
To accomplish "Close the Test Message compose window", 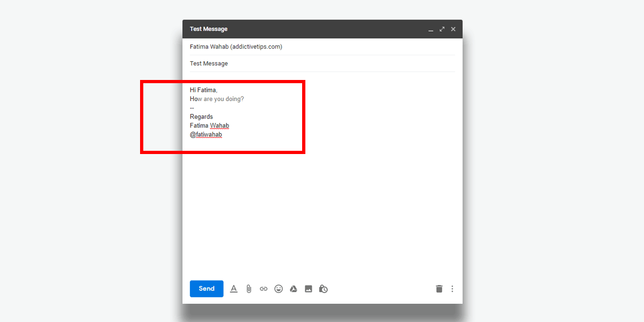I will (453, 29).
